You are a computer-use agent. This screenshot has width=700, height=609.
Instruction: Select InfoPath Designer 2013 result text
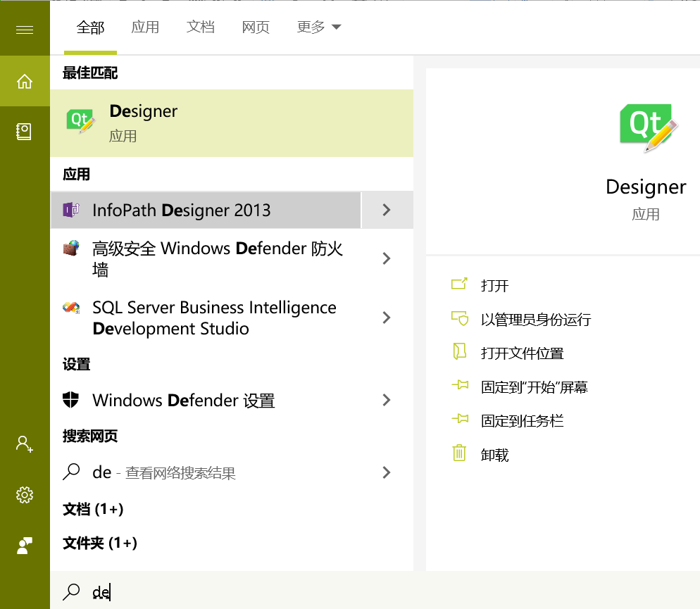181,210
